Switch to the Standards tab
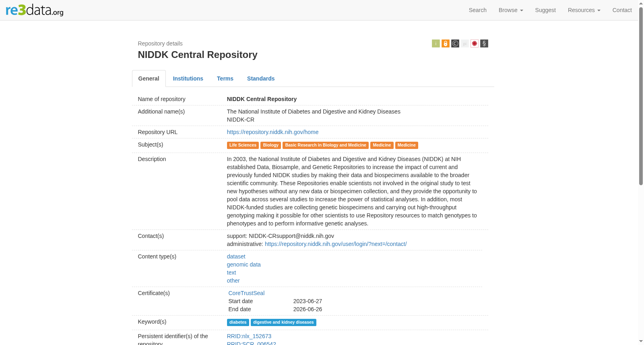644x345 pixels. click(x=261, y=79)
